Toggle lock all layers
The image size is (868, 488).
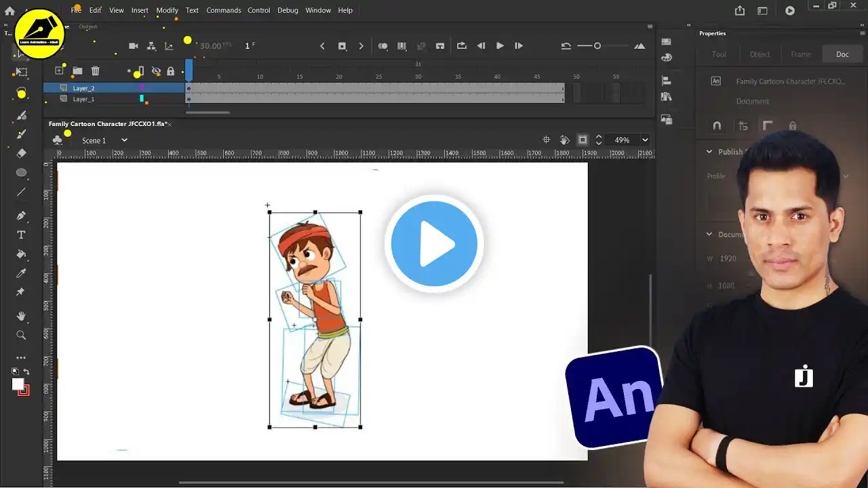(x=171, y=70)
